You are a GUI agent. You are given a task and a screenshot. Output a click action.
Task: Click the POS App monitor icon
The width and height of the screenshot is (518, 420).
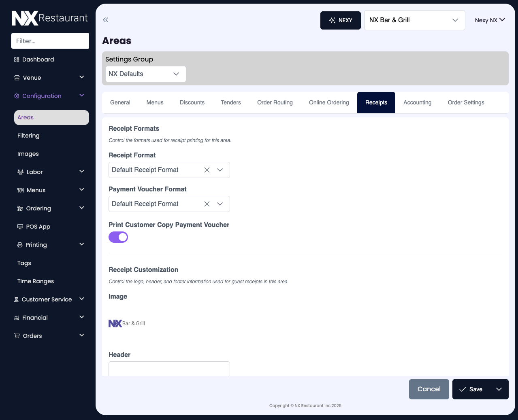click(x=20, y=227)
